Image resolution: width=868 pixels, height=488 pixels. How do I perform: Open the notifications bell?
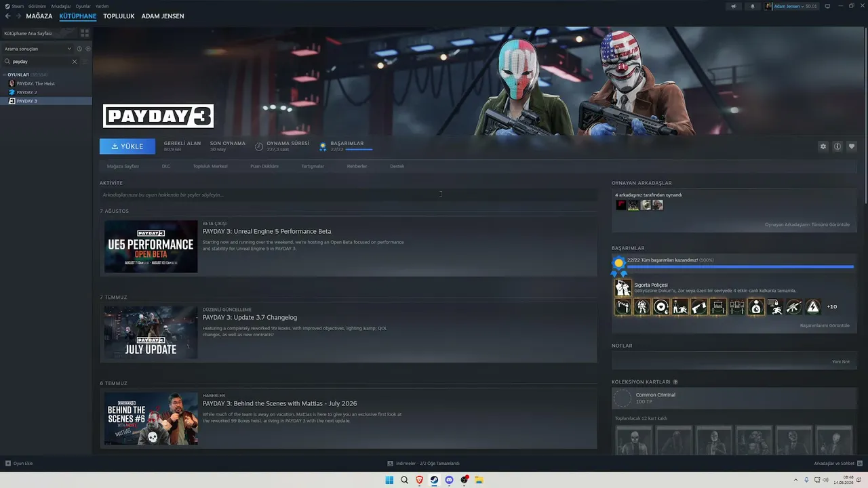[x=752, y=6]
